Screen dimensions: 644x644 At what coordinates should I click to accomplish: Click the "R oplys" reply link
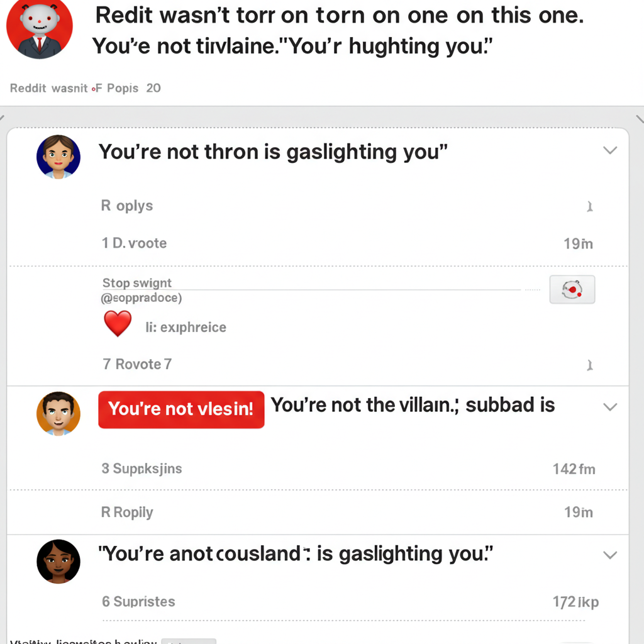click(x=127, y=206)
